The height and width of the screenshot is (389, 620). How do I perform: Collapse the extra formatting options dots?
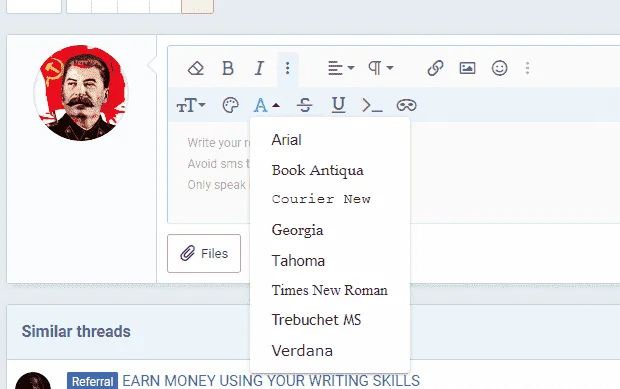coord(287,68)
